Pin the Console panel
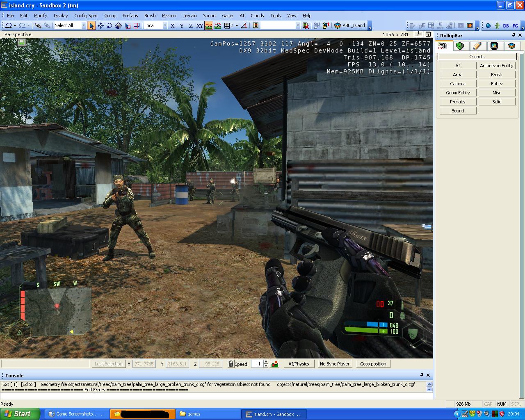The width and height of the screenshot is (525, 420). tap(422, 375)
